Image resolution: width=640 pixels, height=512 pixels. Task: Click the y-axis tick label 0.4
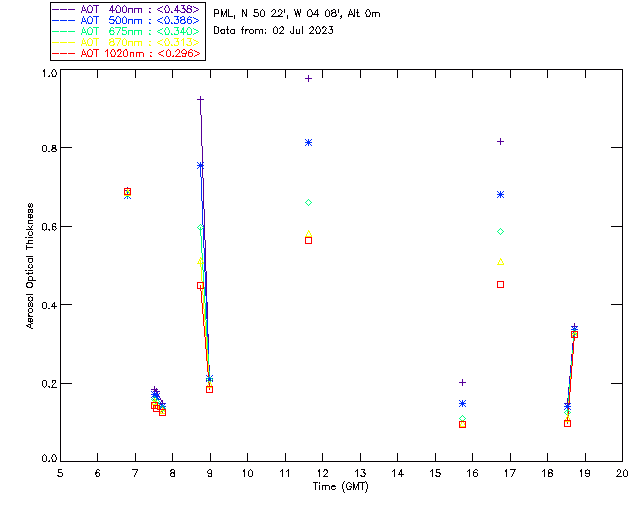49,305
